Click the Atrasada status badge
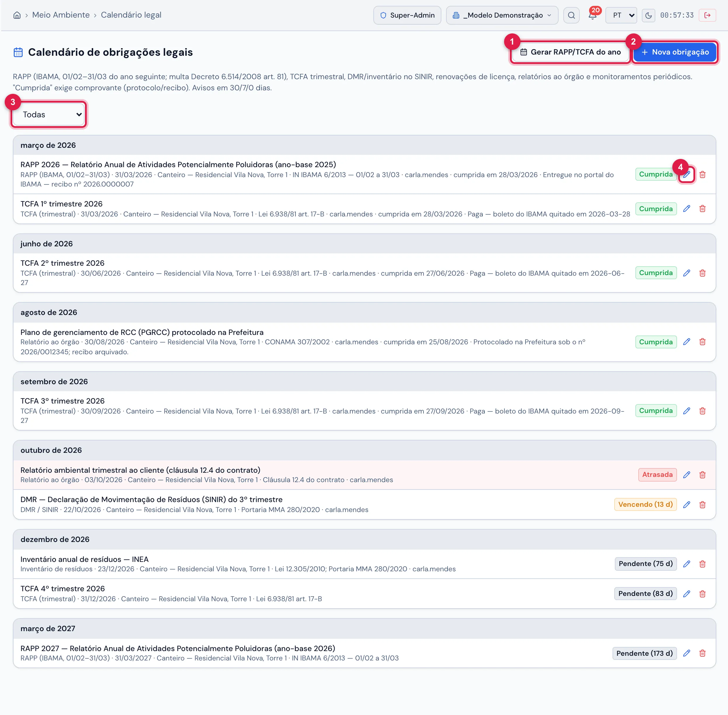Image resolution: width=728 pixels, height=715 pixels. pos(657,475)
